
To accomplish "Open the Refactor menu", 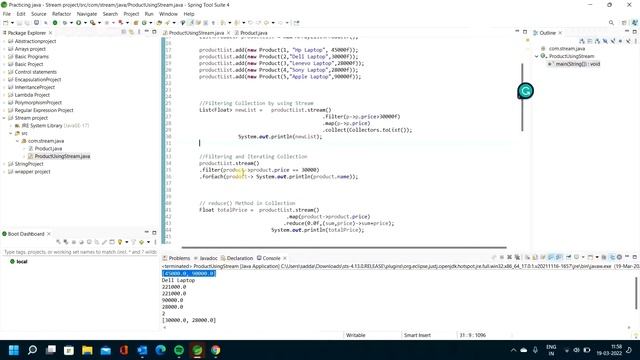I will tap(62, 14).
